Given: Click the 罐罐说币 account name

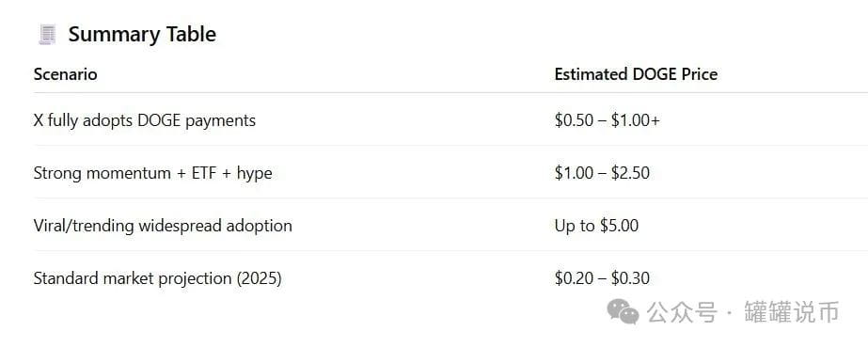Looking at the screenshot, I should click(792, 312).
